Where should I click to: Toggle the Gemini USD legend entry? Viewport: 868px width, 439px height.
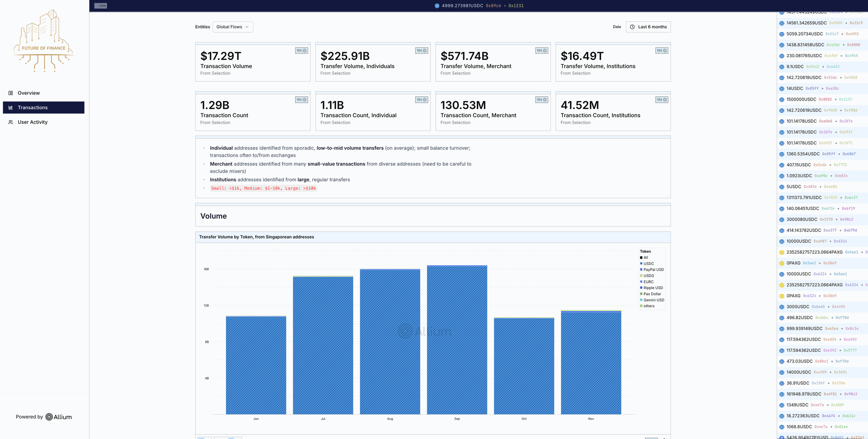[x=654, y=300]
